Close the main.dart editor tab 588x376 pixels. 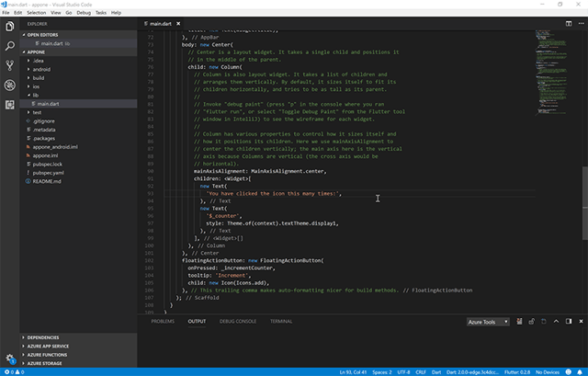tap(178, 24)
